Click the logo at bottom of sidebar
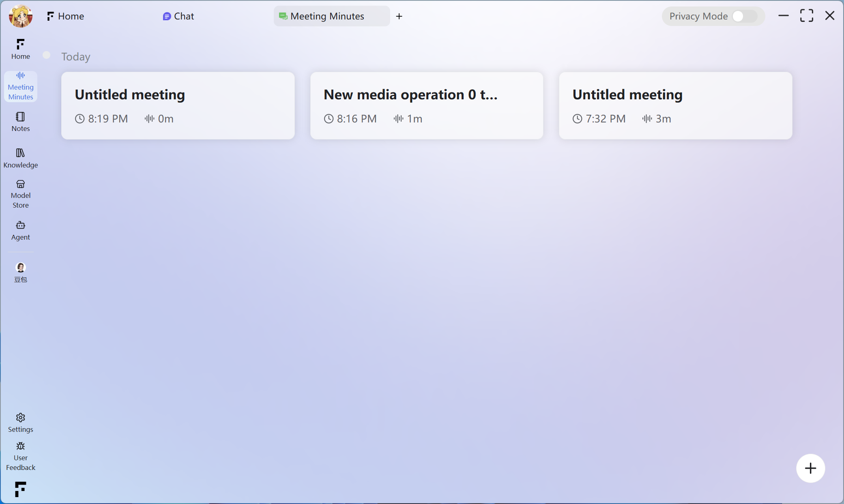The image size is (844, 504). (x=20, y=489)
